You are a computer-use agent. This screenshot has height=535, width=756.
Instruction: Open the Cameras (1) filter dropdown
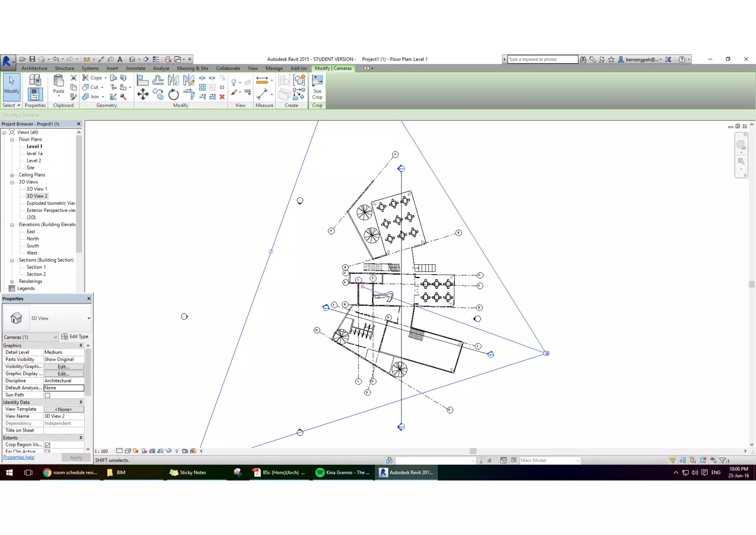55,337
